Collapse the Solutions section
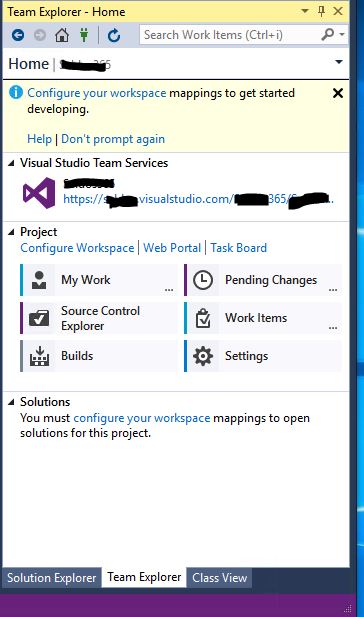 pyautogui.click(x=12, y=402)
